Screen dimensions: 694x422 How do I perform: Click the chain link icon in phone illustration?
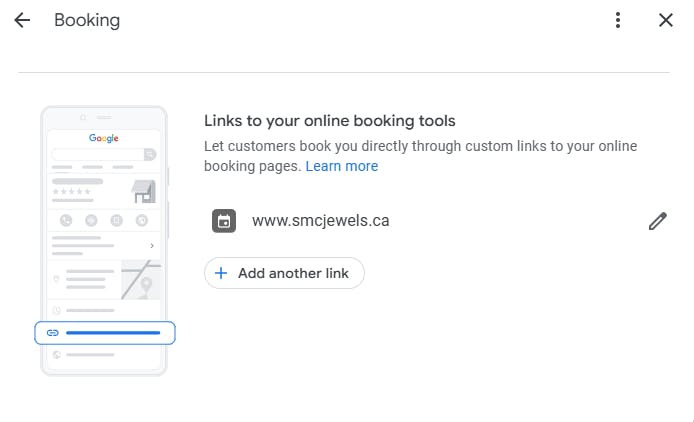[x=53, y=332]
